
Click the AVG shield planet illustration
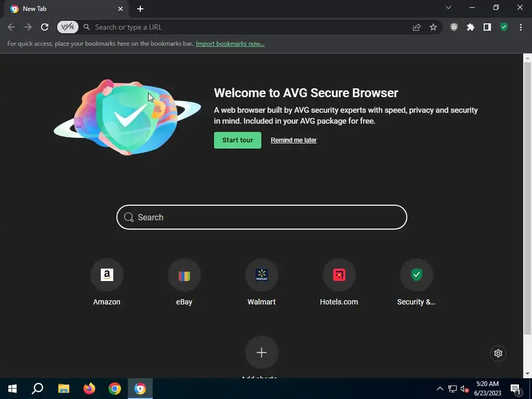(127, 117)
